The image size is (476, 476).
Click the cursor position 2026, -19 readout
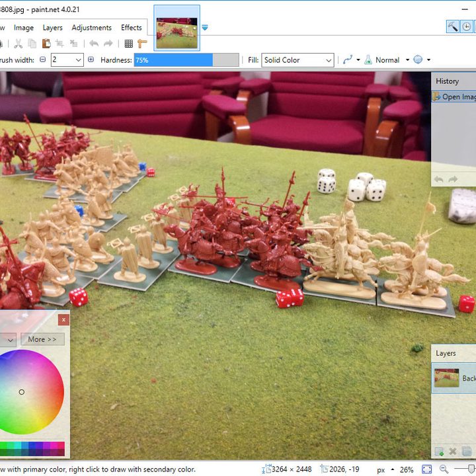click(x=340, y=469)
